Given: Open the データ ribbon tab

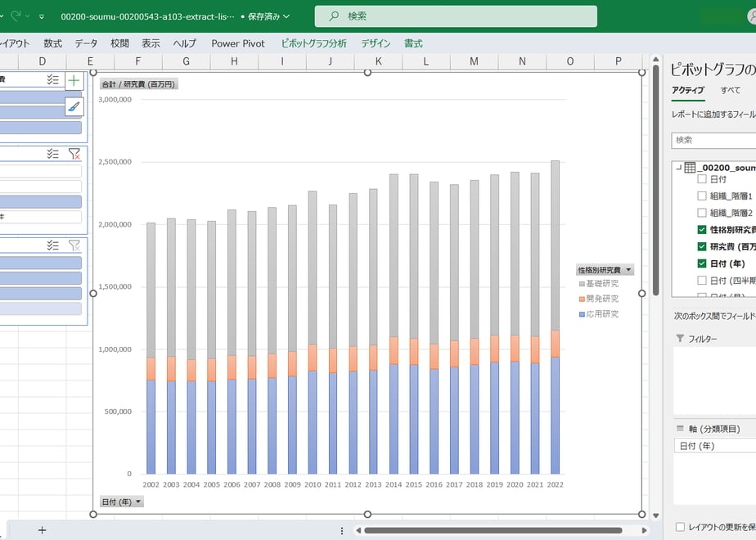Looking at the screenshot, I should point(86,43).
